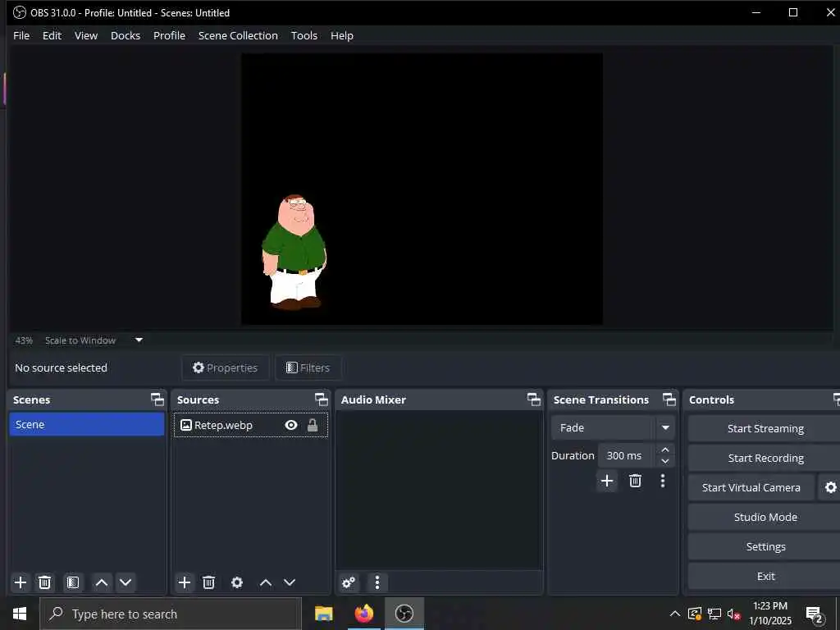Remove selected source with trash icon
The width and height of the screenshot is (840, 630).
209,582
